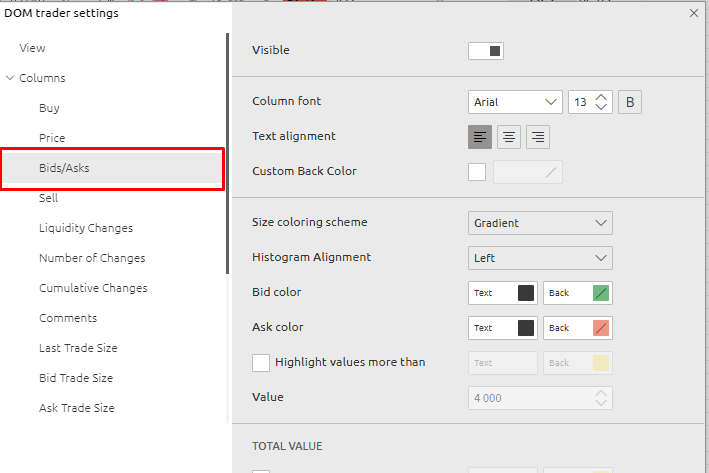Image resolution: width=709 pixels, height=473 pixels.
Task: Select Cumulative Changes column settings
Action: [93, 288]
